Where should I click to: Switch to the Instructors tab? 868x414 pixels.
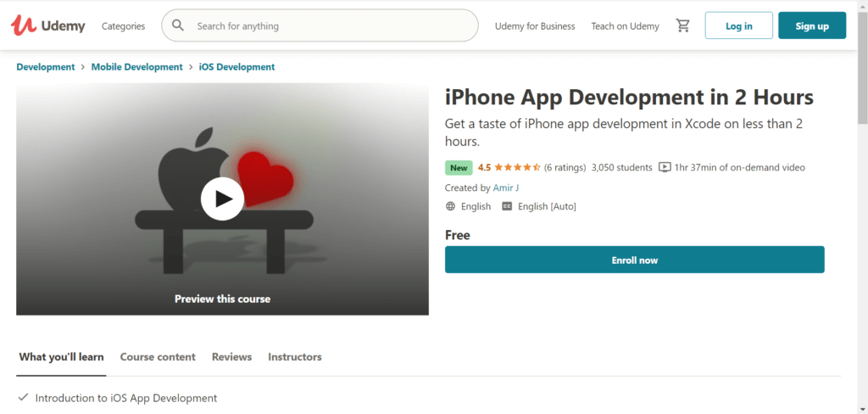[295, 357]
